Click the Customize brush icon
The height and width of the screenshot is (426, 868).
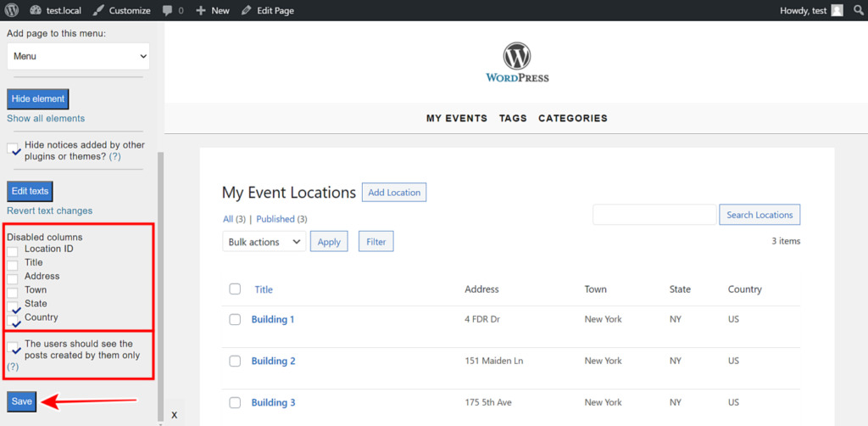coord(98,10)
